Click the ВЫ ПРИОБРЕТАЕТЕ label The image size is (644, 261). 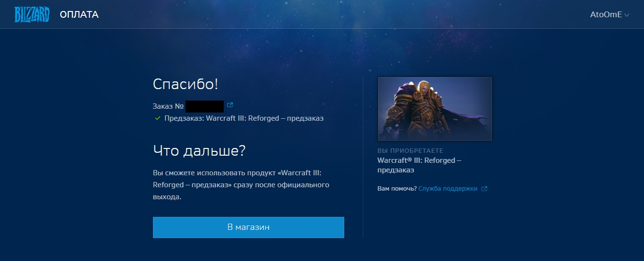[411, 151]
